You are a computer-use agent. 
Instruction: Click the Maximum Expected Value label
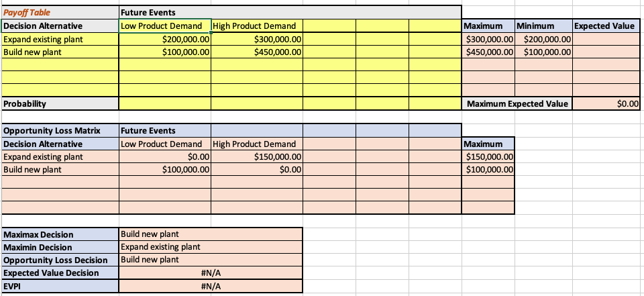[517, 103]
